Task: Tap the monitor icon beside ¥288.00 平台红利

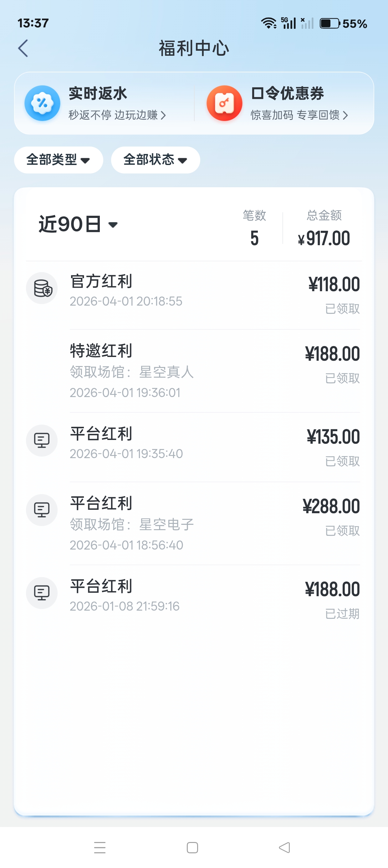Action: tap(42, 510)
